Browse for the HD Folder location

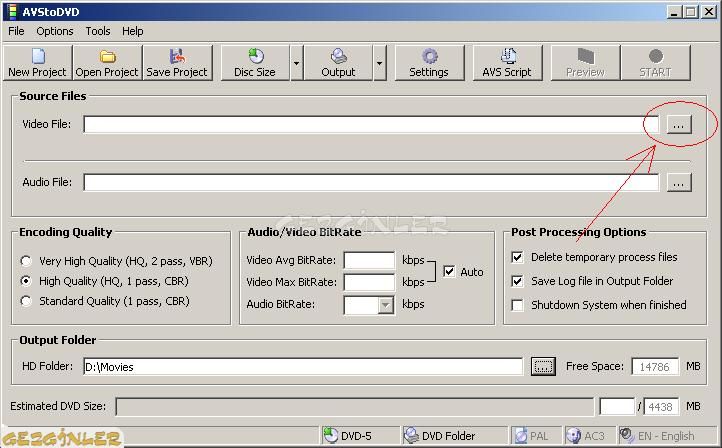[x=543, y=367]
